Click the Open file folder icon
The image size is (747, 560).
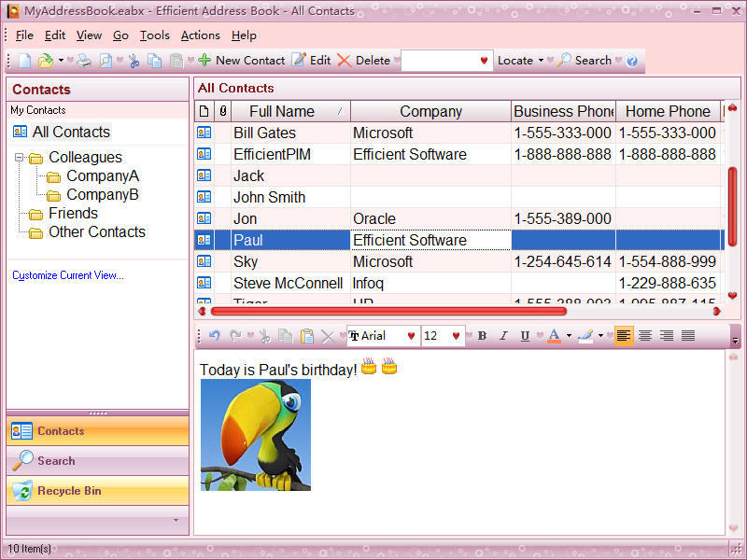click(x=45, y=61)
